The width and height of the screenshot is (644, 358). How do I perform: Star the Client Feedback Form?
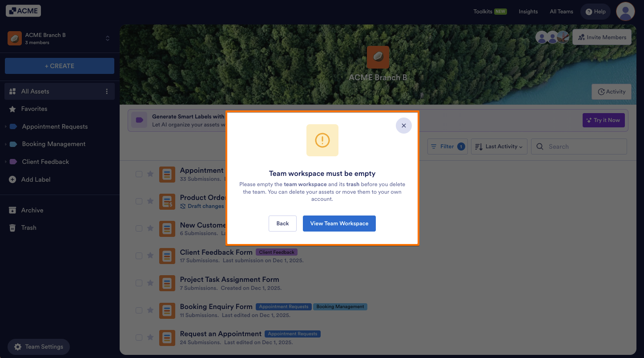click(x=150, y=256)
